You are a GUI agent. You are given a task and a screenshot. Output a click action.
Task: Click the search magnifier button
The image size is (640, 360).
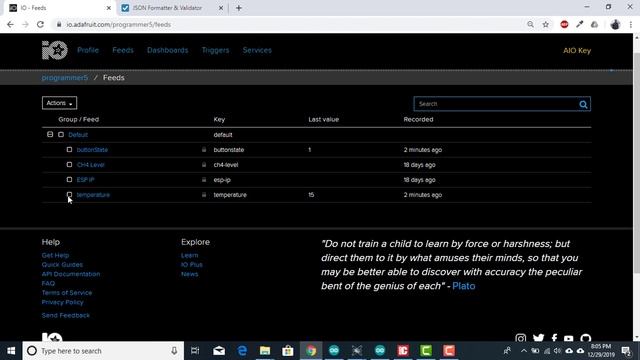tap(583, 104)
